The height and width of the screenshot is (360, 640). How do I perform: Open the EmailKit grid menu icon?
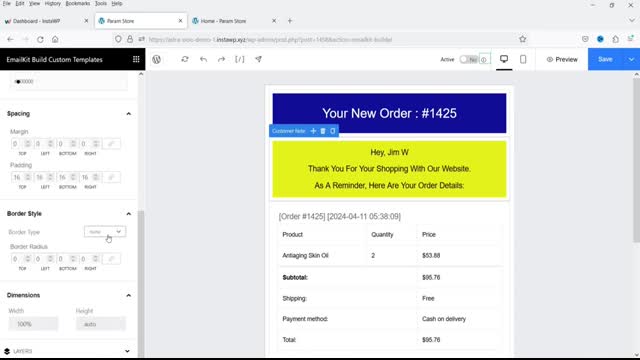point(136,60)
